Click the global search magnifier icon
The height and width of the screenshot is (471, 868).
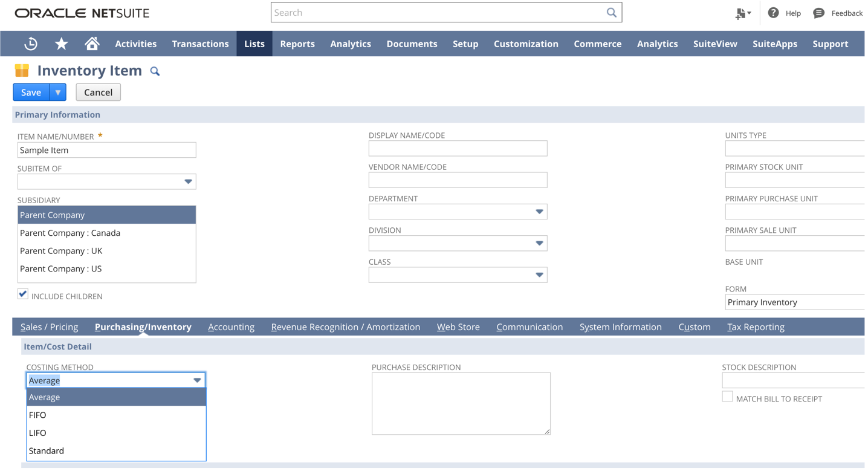tap(612, 13)
